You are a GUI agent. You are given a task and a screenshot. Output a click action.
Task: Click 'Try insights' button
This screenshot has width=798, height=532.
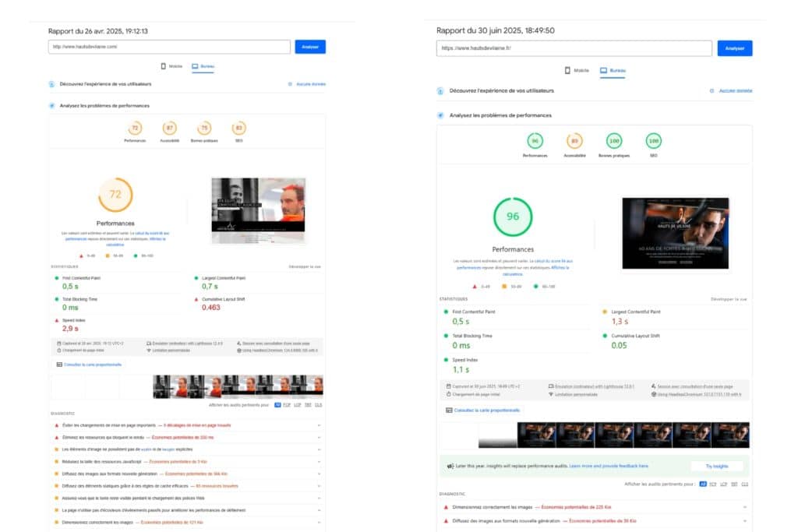[x=717, y=466]
